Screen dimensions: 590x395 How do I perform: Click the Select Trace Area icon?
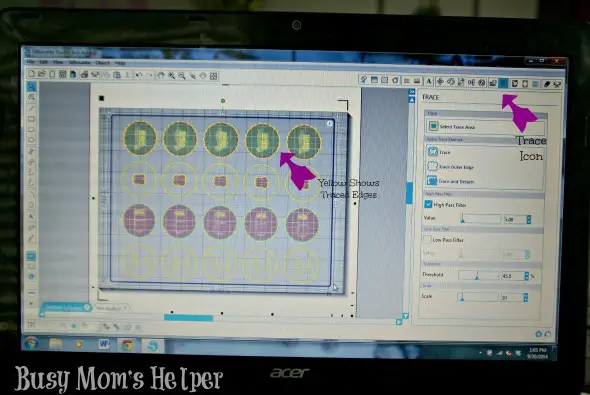pos(433,126)
